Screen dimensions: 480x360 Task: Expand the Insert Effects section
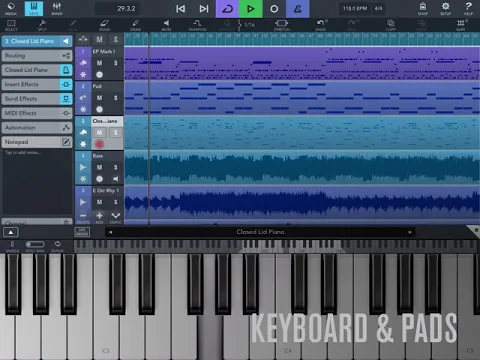[37, 84]
